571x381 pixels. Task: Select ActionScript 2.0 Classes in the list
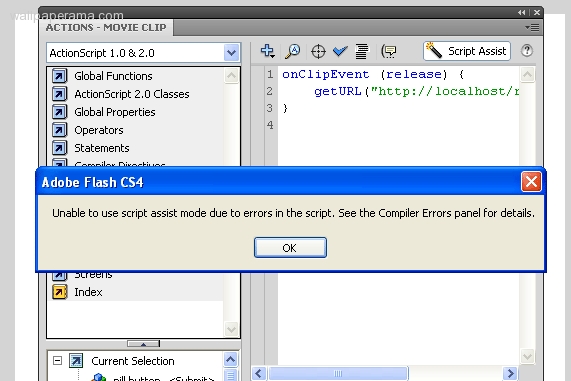tap(132, 94)
